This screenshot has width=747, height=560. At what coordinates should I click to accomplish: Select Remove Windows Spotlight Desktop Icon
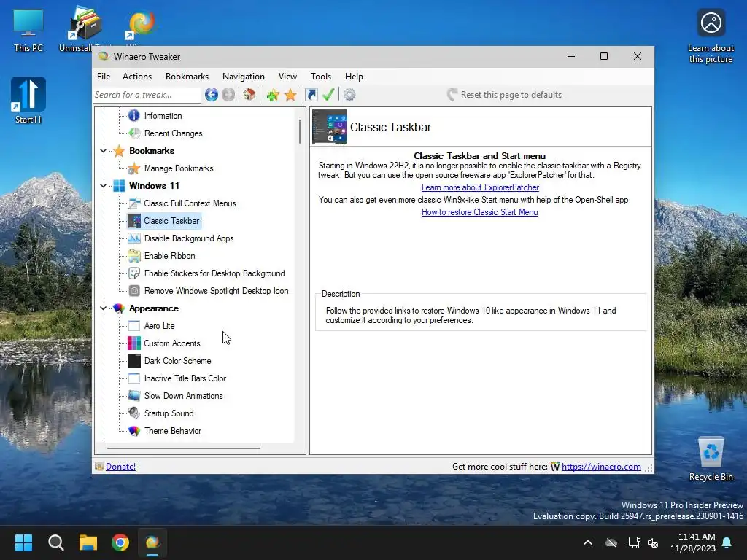(216, 291)
